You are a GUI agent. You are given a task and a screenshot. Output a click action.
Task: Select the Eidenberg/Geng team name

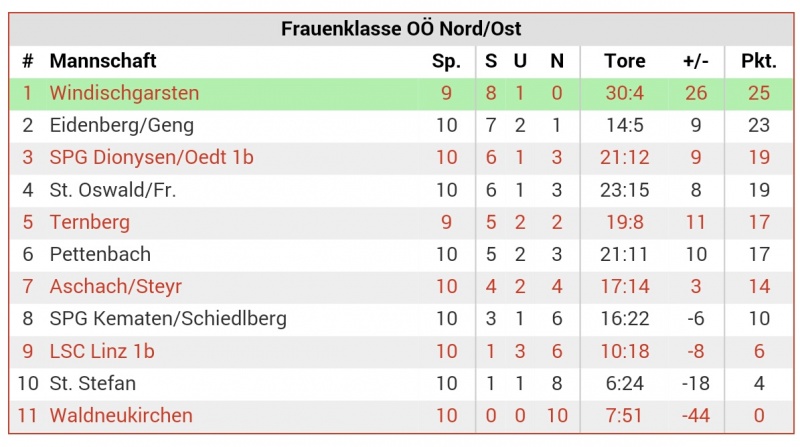121,126
